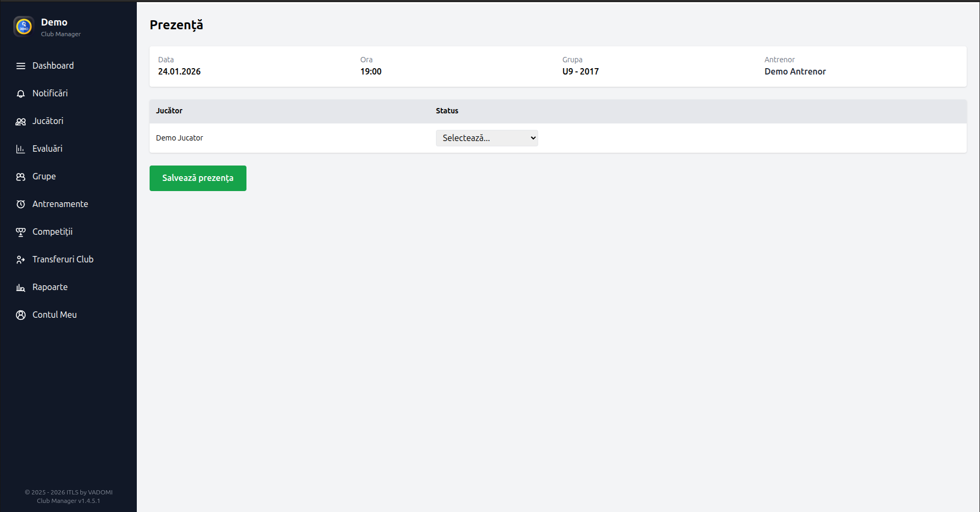This screenshot has width=980, height=512.
Task: Click the Evaluări chart icon
Action: (21, 149)
